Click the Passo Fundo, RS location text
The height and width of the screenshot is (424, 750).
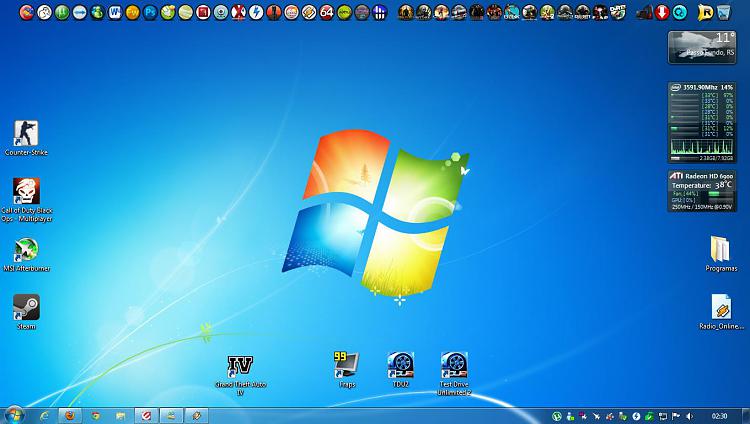tap(710, 53)
